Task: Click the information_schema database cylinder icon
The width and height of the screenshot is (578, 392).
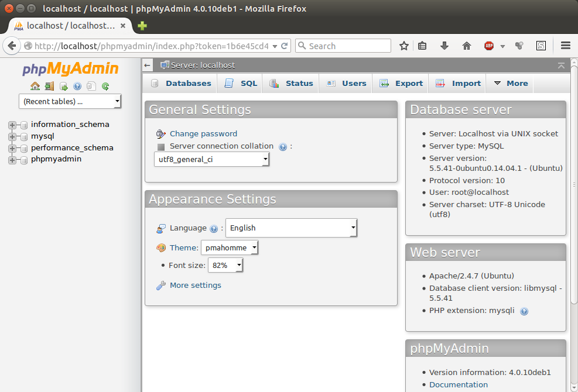Action: click(24, 125)
